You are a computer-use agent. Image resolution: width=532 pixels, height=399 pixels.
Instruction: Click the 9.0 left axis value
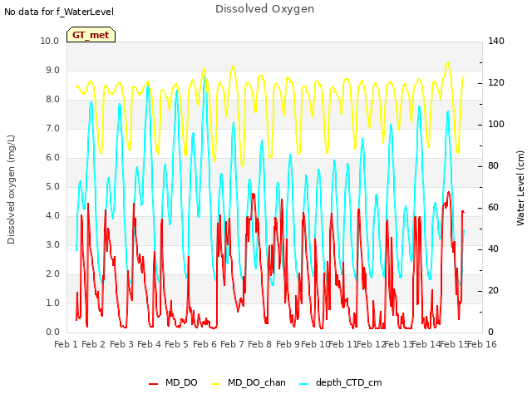[52, 70]
